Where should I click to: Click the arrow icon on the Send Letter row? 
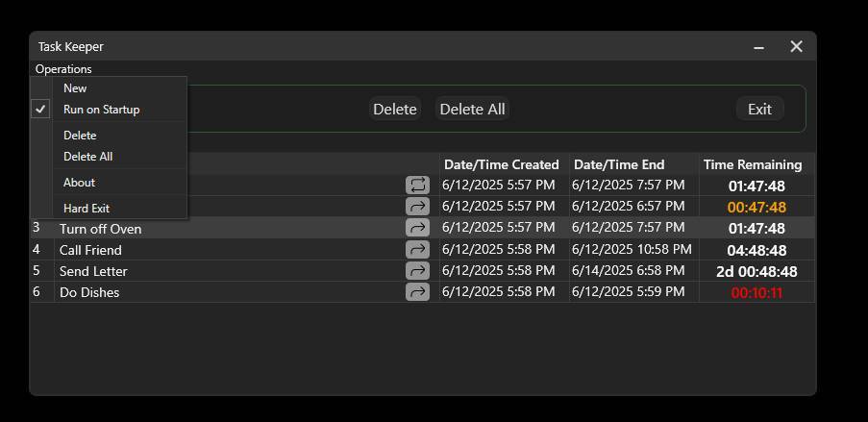[417, 270]
